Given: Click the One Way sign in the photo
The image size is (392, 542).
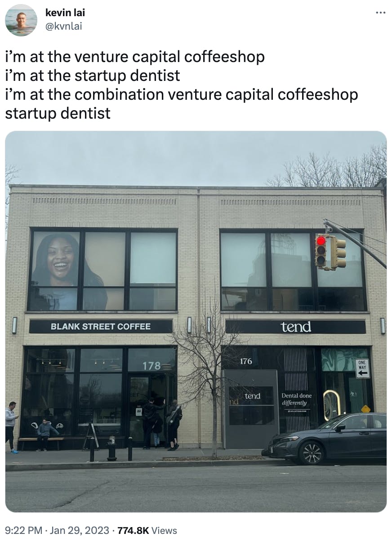Looking at the screenshot, I should [362, 369].
